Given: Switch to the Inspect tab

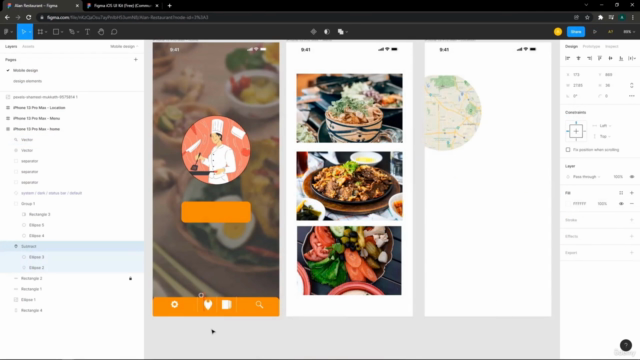Looking at the screenshot, I should click(611, 47).
